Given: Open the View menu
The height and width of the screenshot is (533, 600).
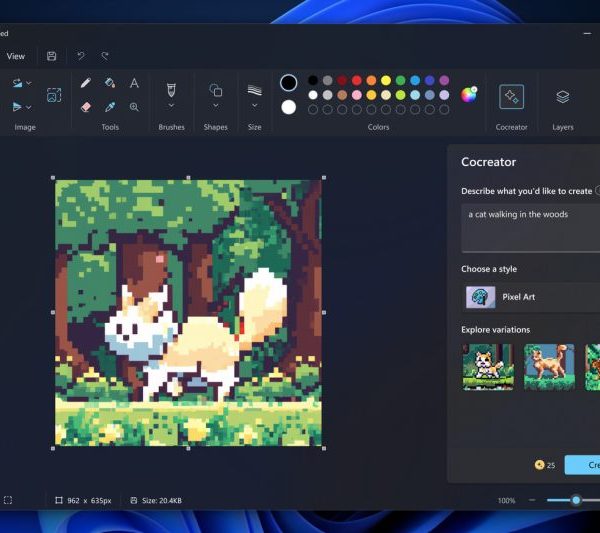Looking at the screenshot, I should (x=16, y=56).
